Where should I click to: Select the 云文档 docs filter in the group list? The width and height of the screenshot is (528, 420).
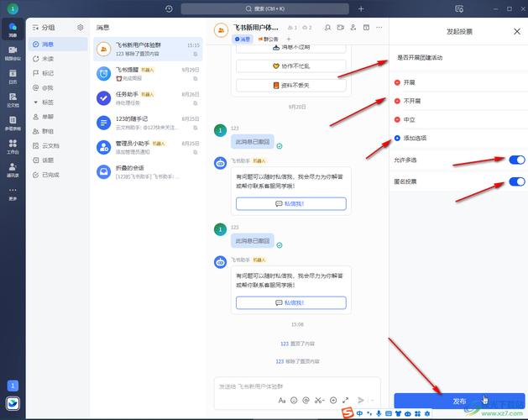tap(58, 145)
